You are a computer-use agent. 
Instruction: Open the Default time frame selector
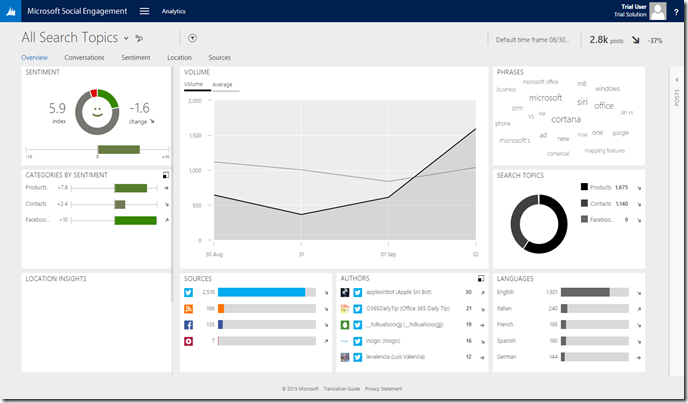coord(533,40)
